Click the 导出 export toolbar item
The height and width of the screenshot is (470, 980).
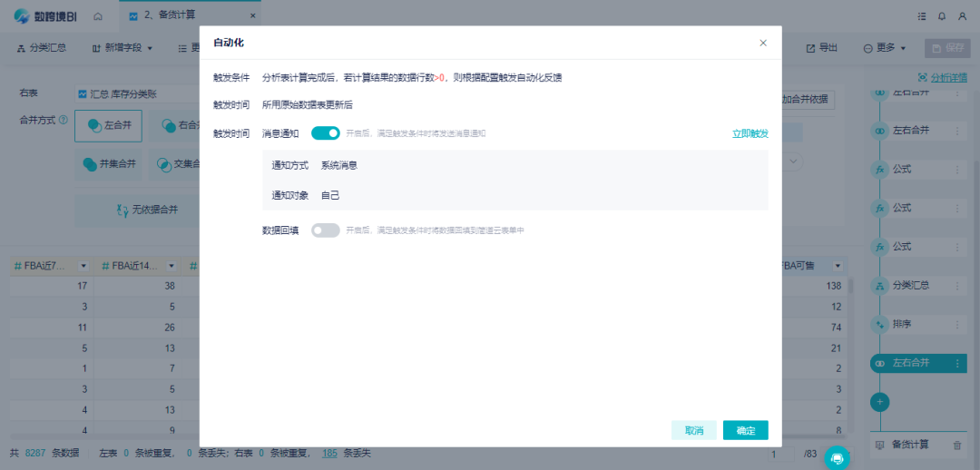(x=821, y=47)
